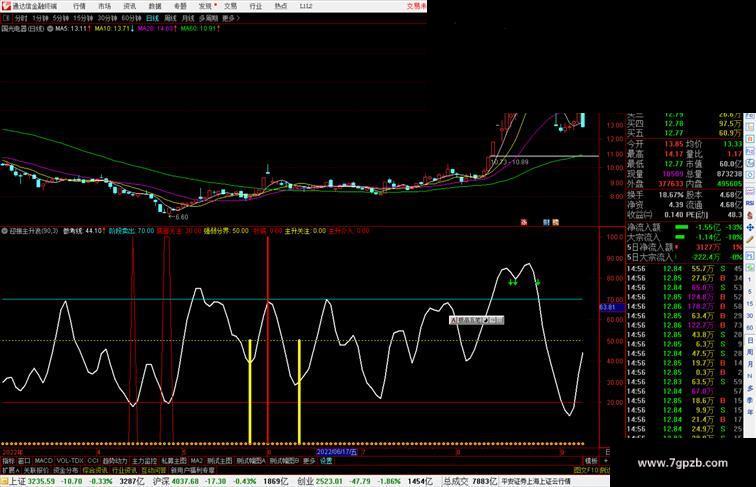Click the 净流入额 row value
The image size is (756, 487).
click(x=707, y=227)
